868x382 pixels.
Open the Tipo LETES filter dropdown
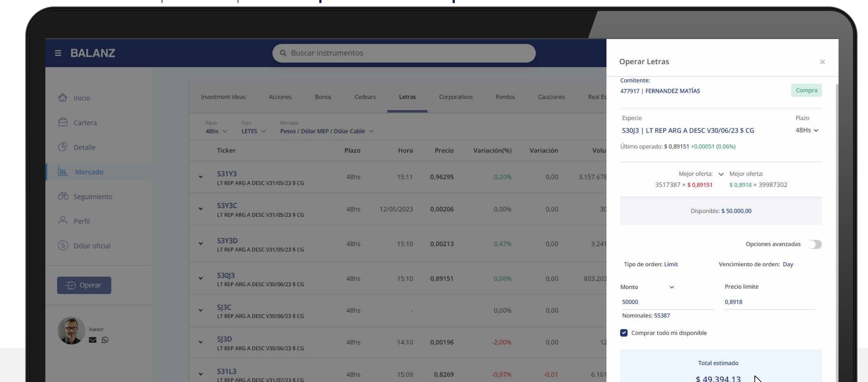point(254,131)
